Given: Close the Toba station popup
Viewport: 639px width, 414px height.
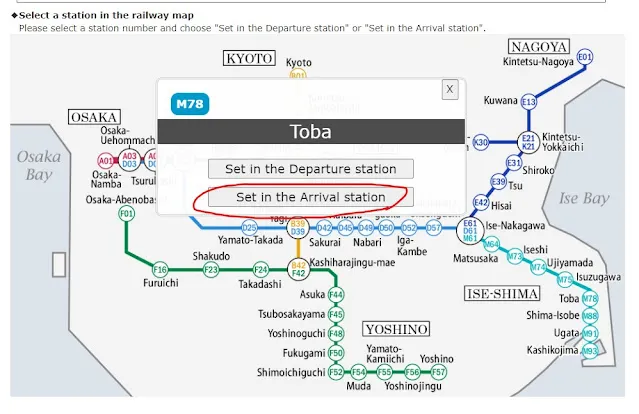Looking at the screenshot, I should click(x=450, y=90).
